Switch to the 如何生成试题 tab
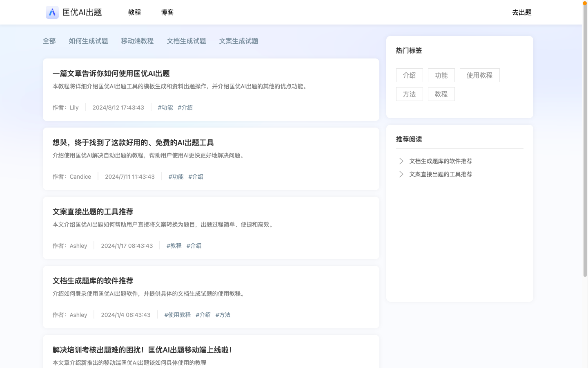The height and width of the screenshot is (368, 588). (88, 41)
